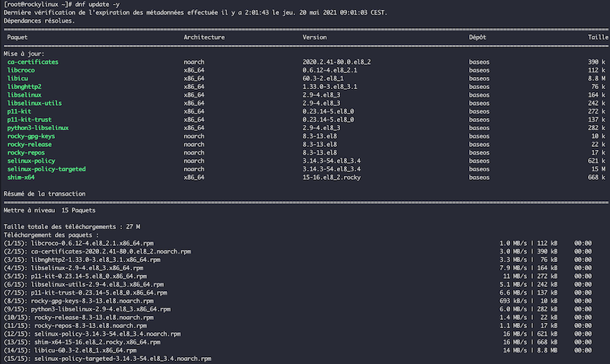The height and width of the screenshot is (364, 610).
Task: Click the p11-kit-trust package name
Action: 29,120
